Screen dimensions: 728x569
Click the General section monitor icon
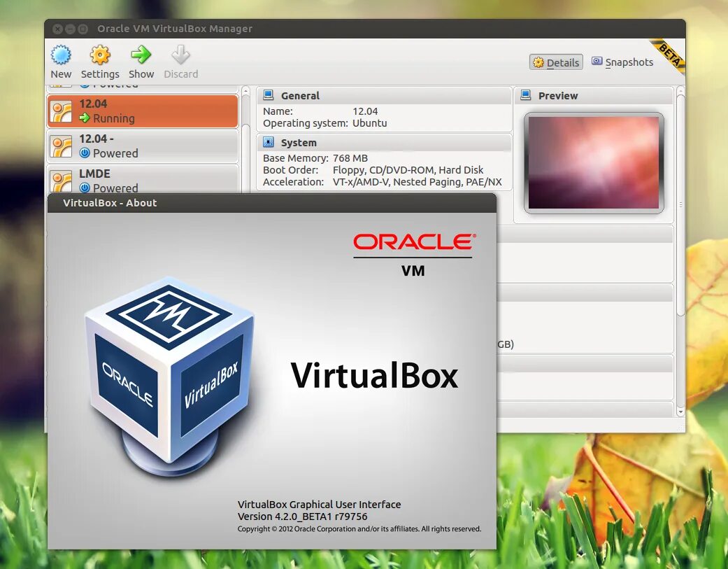tap(268, 95)
